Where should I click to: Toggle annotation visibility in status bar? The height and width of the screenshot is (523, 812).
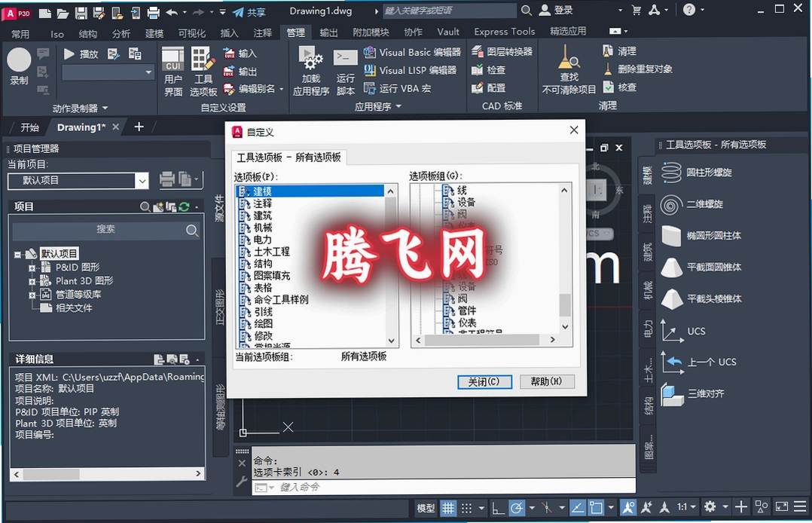628,508
